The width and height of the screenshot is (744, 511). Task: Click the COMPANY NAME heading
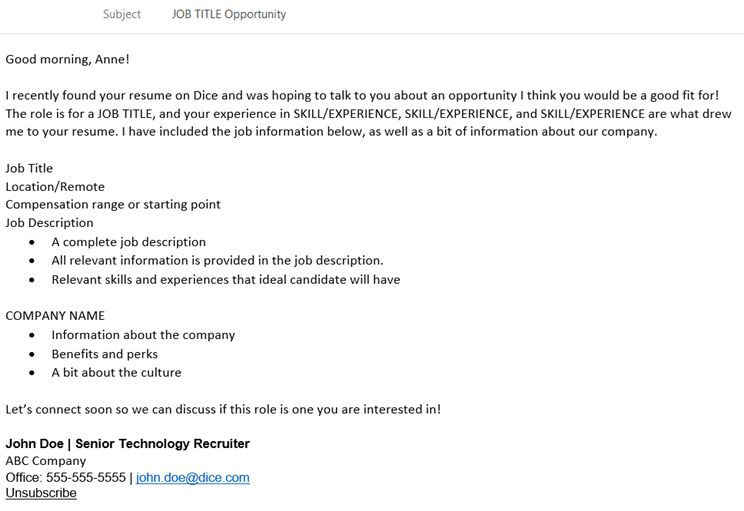click(55, 316)
